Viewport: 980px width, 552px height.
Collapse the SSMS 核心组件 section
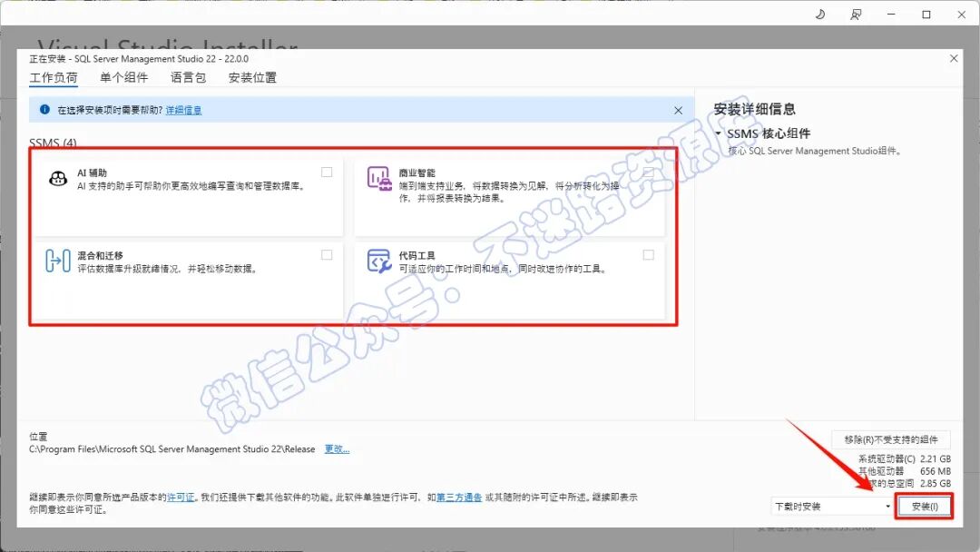[718, 133]
